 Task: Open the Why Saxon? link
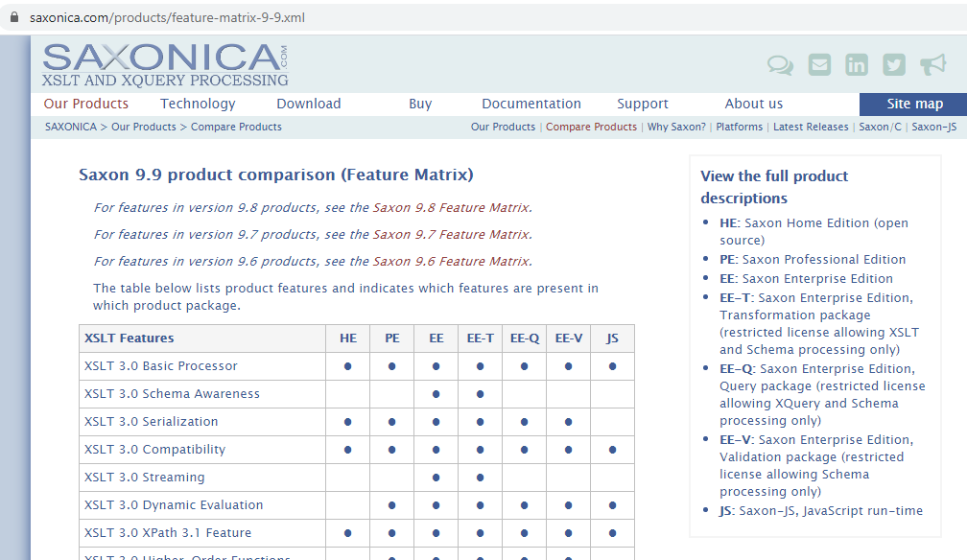pos(676,127)
